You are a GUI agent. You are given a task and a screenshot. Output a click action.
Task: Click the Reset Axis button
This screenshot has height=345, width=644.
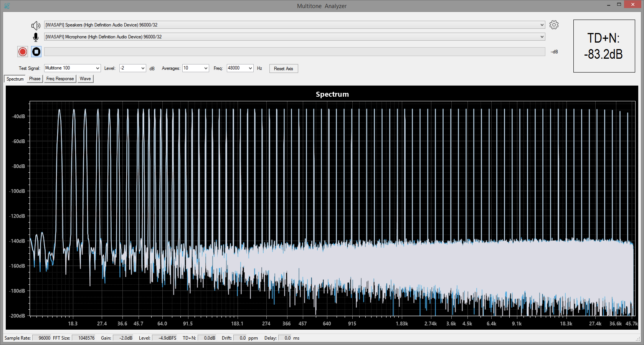coord(284,69)
